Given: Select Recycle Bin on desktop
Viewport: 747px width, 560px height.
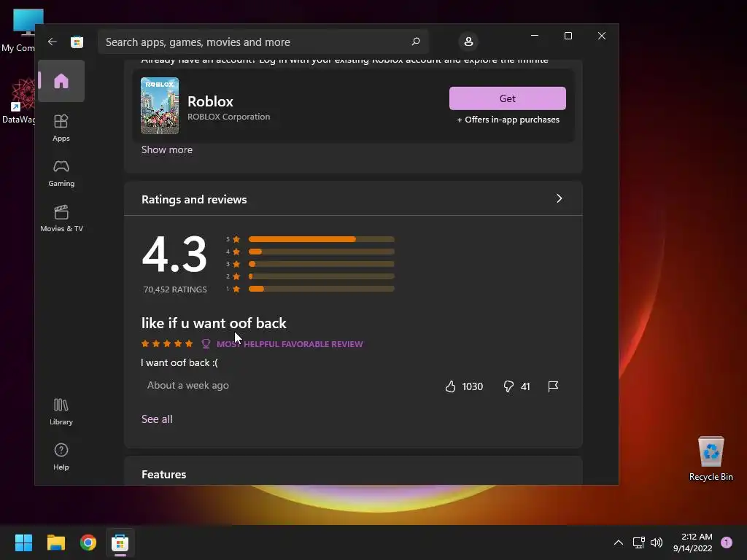Looking at the screenshot, I should click(711, 458).
